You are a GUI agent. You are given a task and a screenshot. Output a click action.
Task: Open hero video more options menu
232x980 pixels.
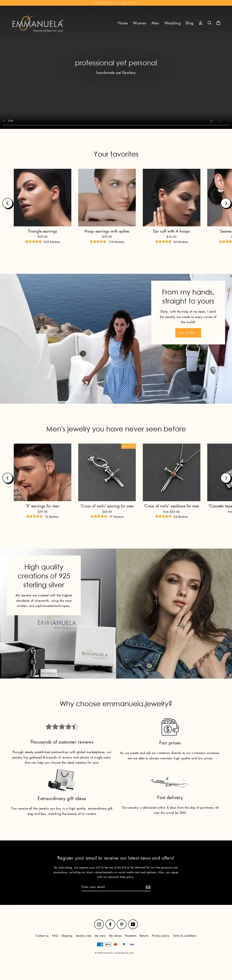228,121
